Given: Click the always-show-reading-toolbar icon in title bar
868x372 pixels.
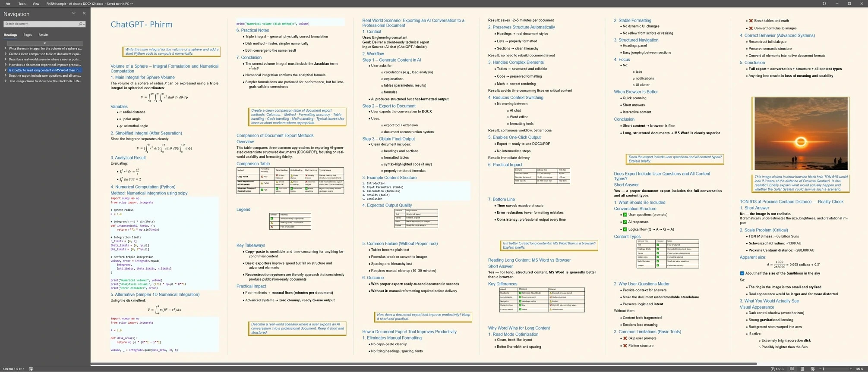Looking at the screenshot, I should pyautogui.click(x=824, y=3).
